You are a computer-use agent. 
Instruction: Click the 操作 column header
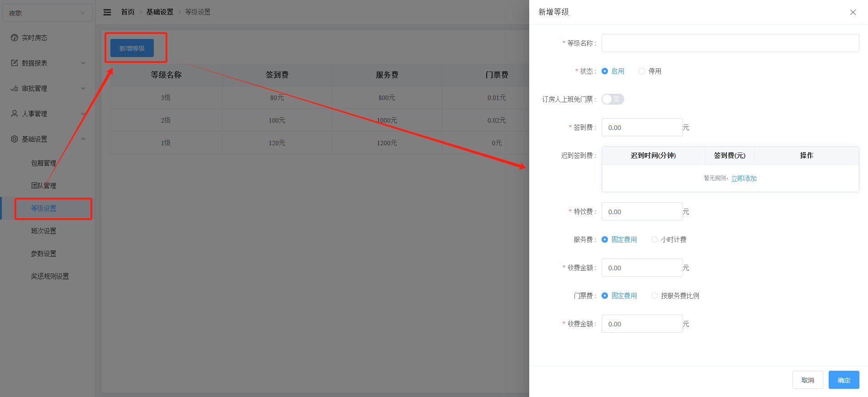pyautogui.click(x=806, y=155)
